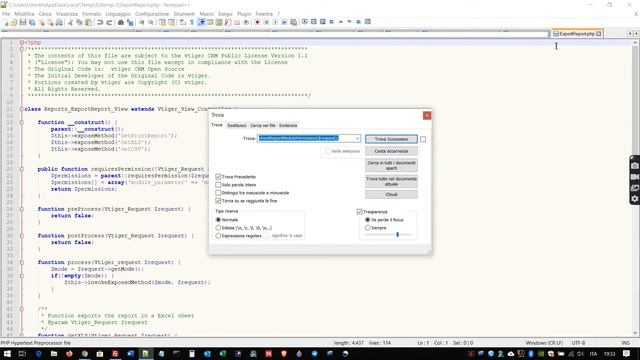The height and width of the screenshot is (360, 640).
Task: Collapse the class fold marker at line 11
Action: coord(22,109)
